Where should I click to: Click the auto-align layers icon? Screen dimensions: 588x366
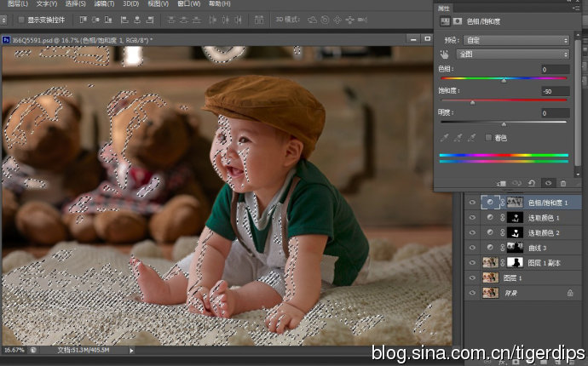[259, 20]
